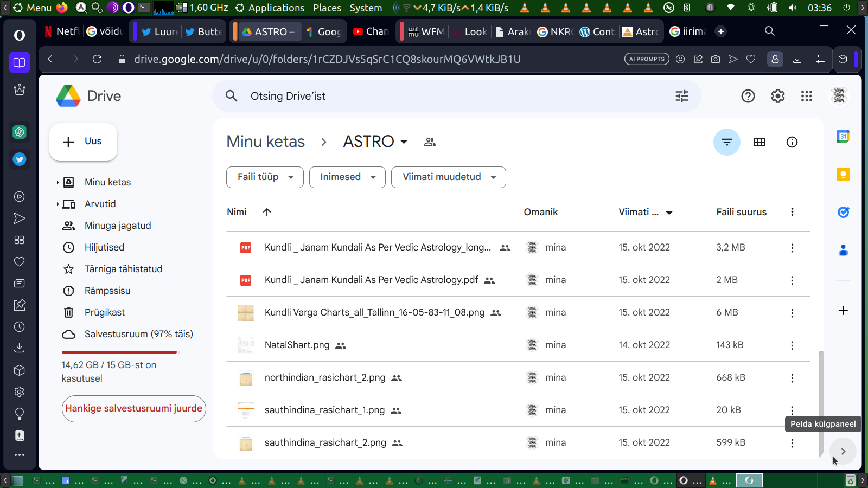The image size is (868, 488).
Task: Click Hankige salvestusruumi juurde button
Action: tap(133, 409)
